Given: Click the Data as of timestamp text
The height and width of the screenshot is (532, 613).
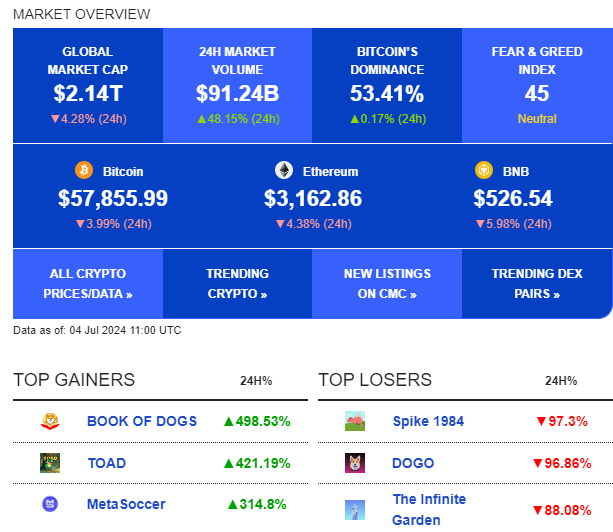Looking at the screenshot, I should click(x=97, y=330).
